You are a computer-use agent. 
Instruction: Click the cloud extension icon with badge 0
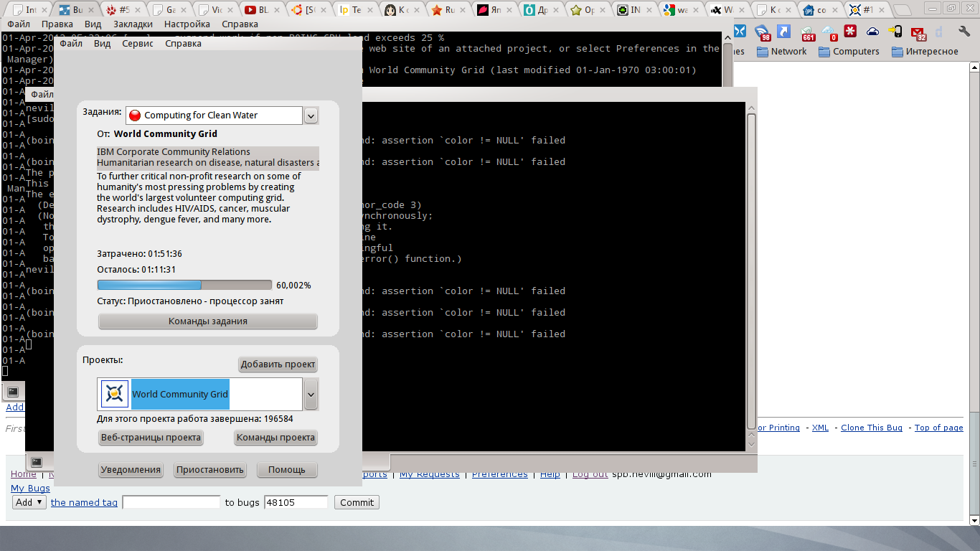[829, 32]
